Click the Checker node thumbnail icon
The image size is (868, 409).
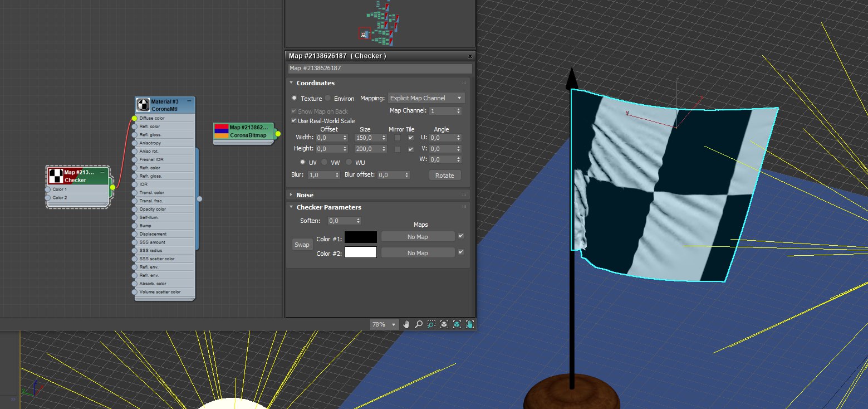[x=56, y=176]
